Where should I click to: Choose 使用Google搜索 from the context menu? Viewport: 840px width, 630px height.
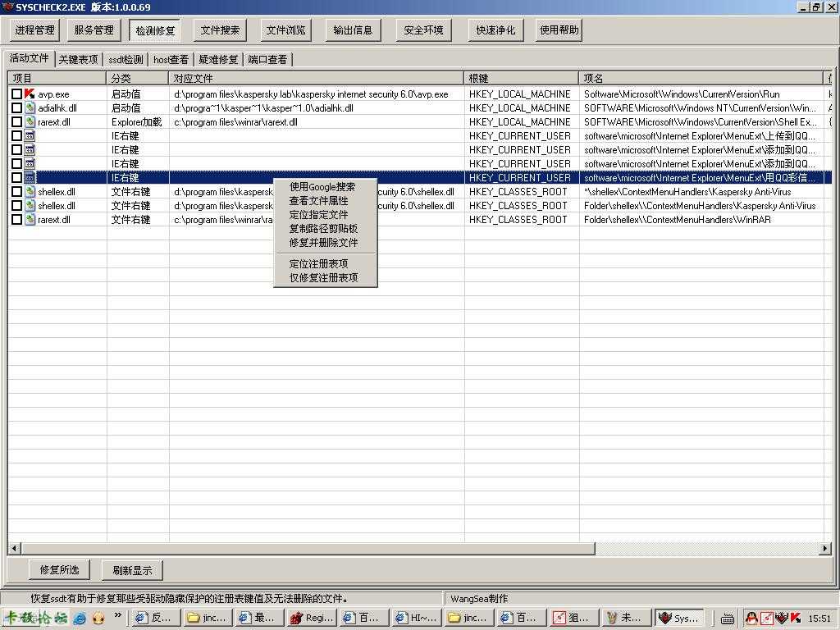point(325,186)
